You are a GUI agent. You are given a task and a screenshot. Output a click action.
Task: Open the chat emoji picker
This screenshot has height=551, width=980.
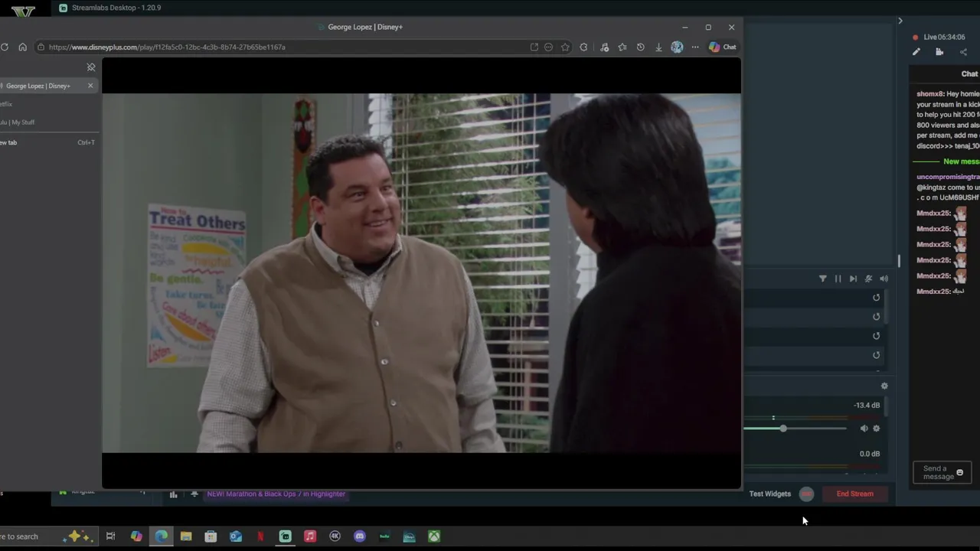coord(960,472)
